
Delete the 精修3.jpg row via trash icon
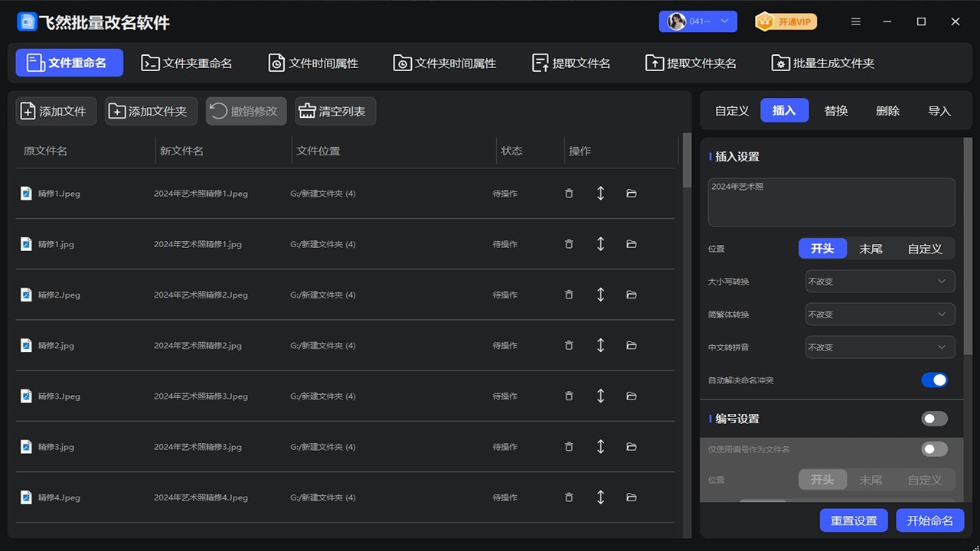(x=568, y=447)
